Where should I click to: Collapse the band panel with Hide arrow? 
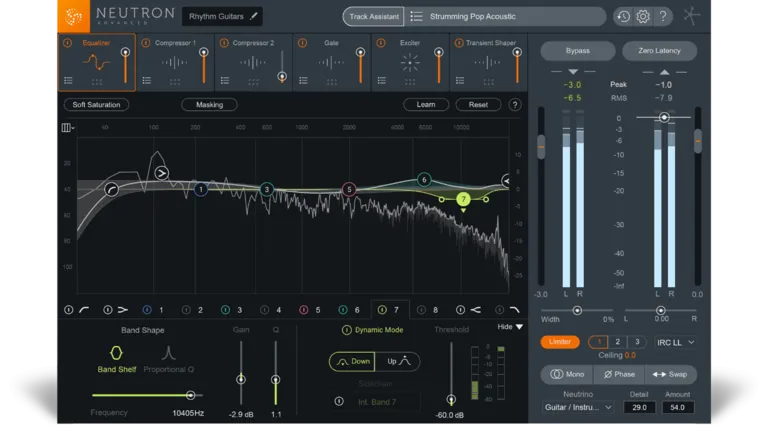519,327
